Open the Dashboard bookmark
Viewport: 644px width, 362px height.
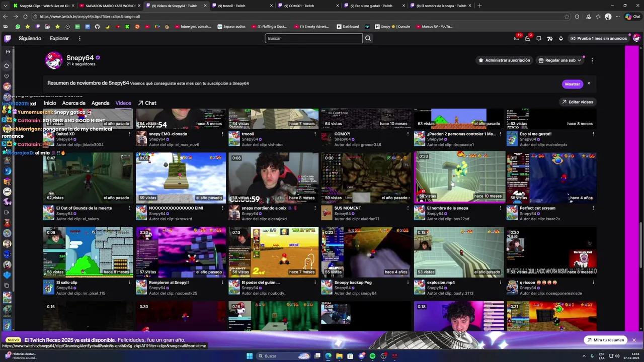(x=348, y=27)
